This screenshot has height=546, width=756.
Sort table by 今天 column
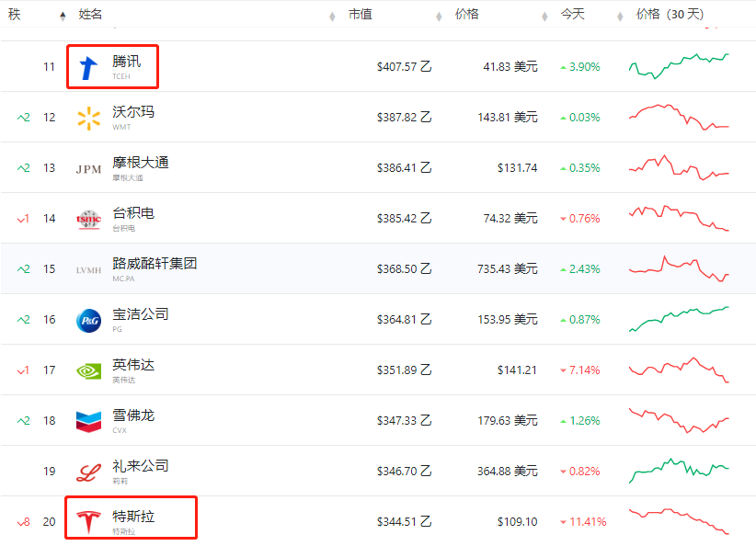pos(573,15)
